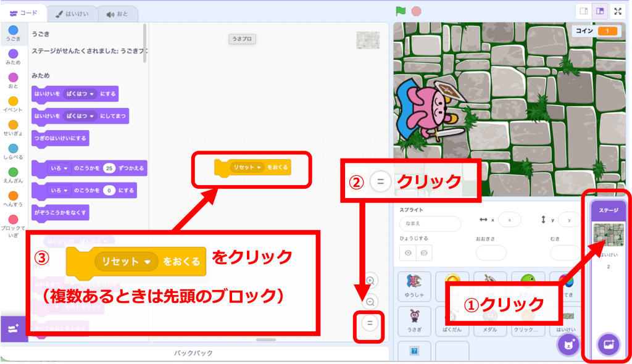Open the はいけい backdrops tab

[x=72, y=14]
